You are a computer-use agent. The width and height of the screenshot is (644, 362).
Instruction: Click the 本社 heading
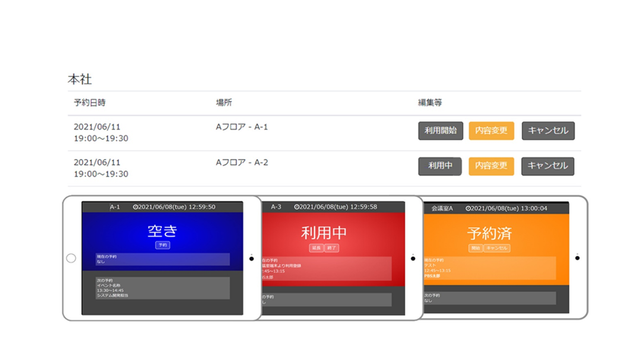click(80, 79)
